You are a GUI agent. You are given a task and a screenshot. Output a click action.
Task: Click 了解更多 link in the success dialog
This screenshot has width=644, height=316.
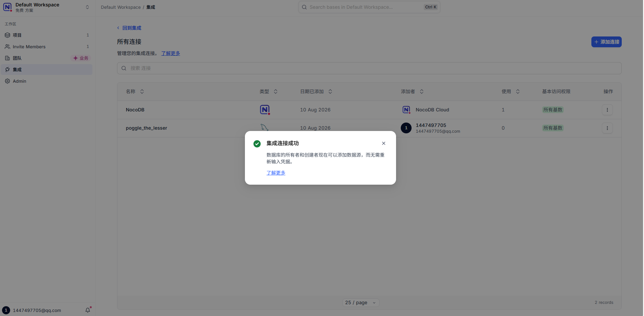276,173
